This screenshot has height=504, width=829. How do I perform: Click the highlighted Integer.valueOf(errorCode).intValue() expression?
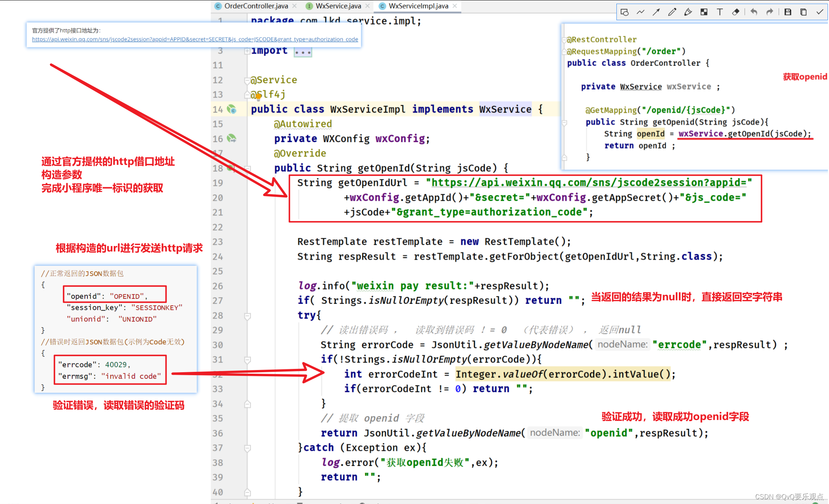point(563,374)
